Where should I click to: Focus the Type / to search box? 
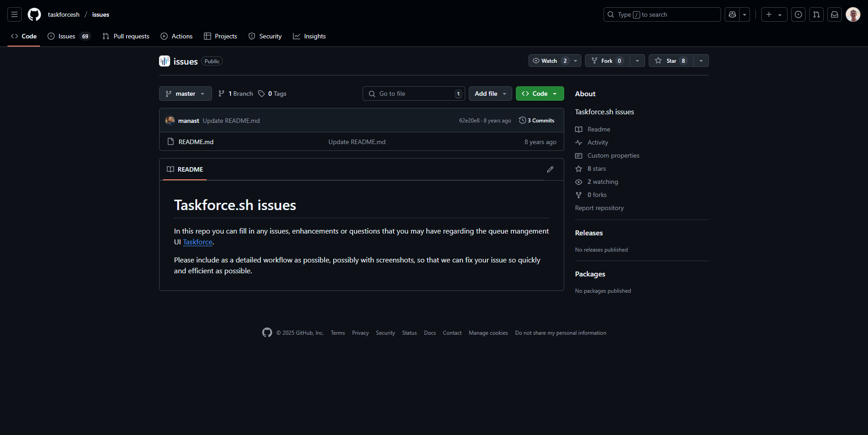[x=662, y=14]
